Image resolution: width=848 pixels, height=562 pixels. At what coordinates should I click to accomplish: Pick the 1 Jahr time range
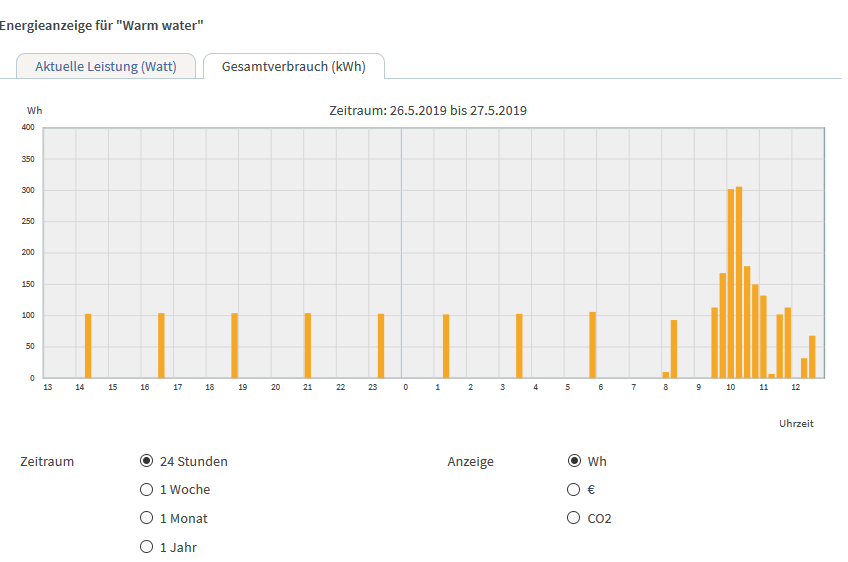click(147, 547)
